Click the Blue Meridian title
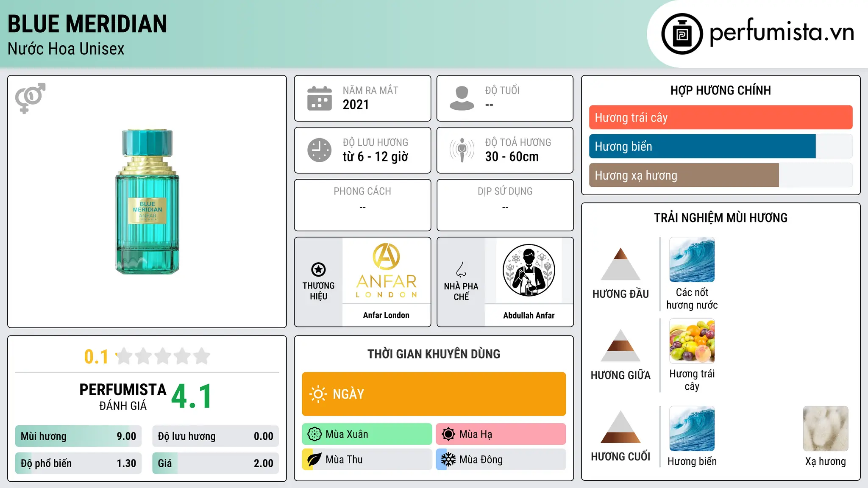This screenshot has width=868, height=488. pyautogui.click(x=87, y=24)
